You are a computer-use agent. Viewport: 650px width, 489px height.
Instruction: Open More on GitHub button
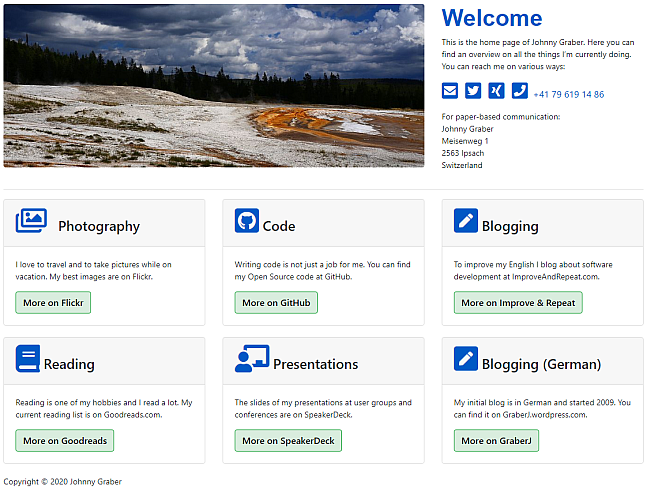276,303
